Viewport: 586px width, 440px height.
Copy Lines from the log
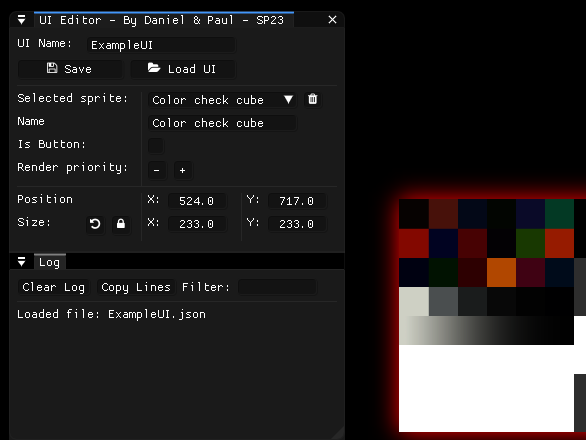point(136,287)
